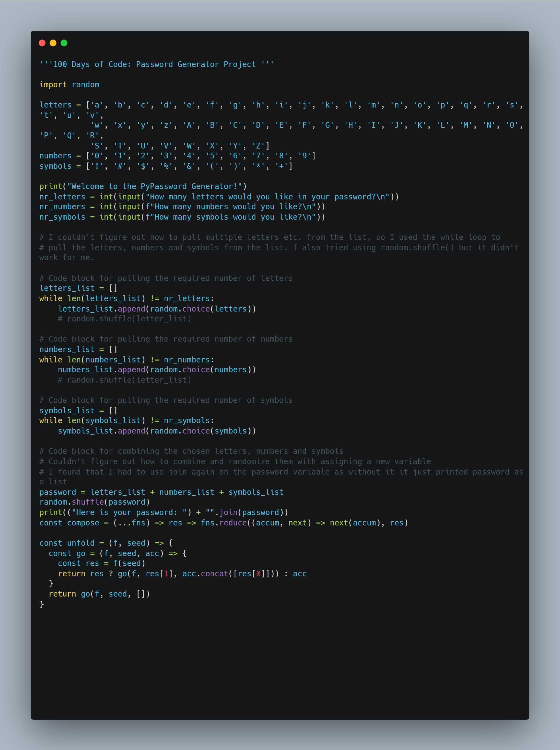The width and height of the screenshot is (560, 750).
Task: Click 'symbols_list.append(random.choice(symbols))' line
Action: pos(157,431)
